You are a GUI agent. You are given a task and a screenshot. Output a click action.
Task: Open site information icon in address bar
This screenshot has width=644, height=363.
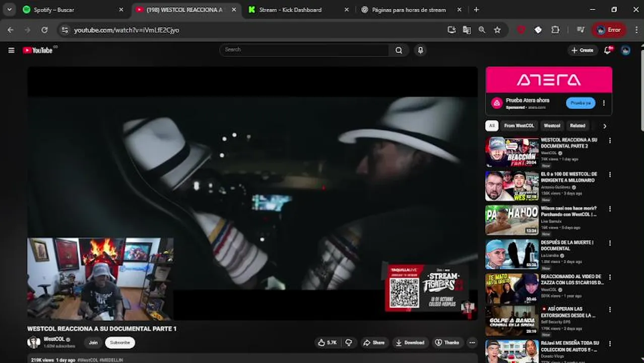(65, 30)
